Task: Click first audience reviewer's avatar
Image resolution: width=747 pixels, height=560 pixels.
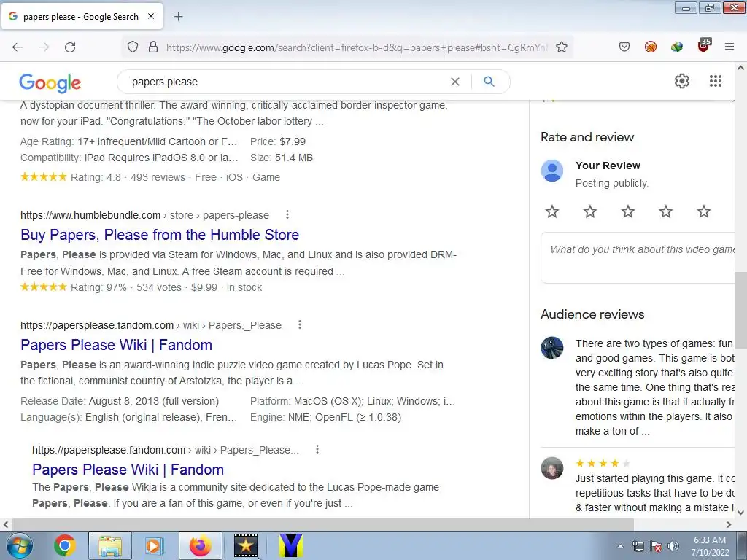Action: (552, 348)
